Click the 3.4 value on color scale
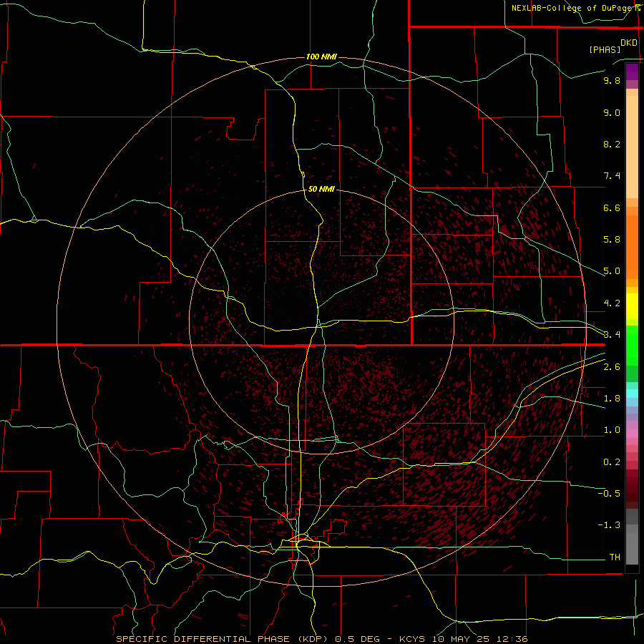This screenshot has height=644, width=644. click(x=612, y=335)
